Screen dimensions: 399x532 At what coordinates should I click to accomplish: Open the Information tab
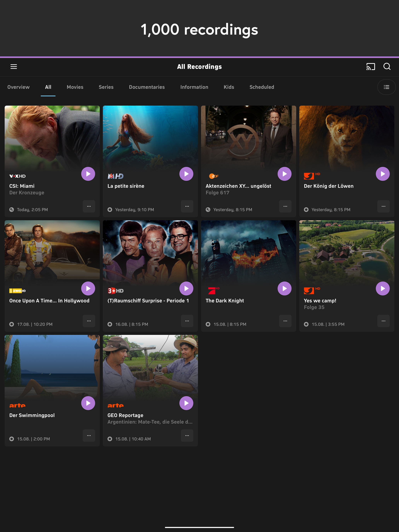194,87
